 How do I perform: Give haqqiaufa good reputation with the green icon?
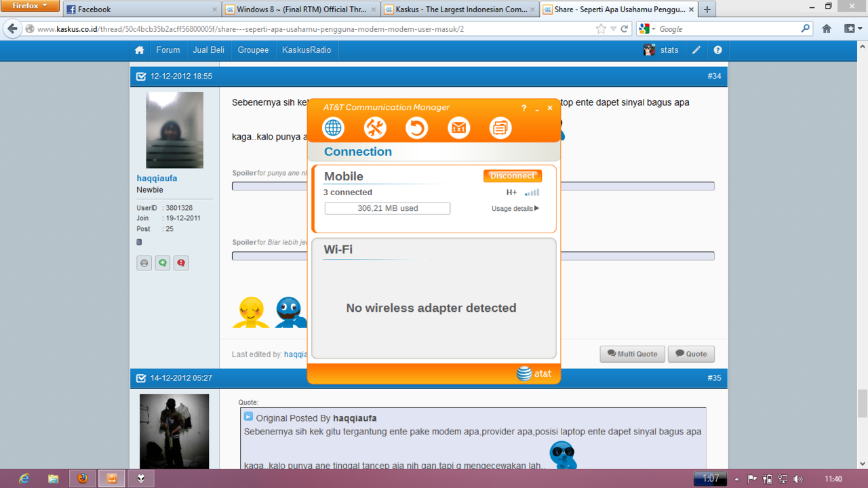click(163, 263)
